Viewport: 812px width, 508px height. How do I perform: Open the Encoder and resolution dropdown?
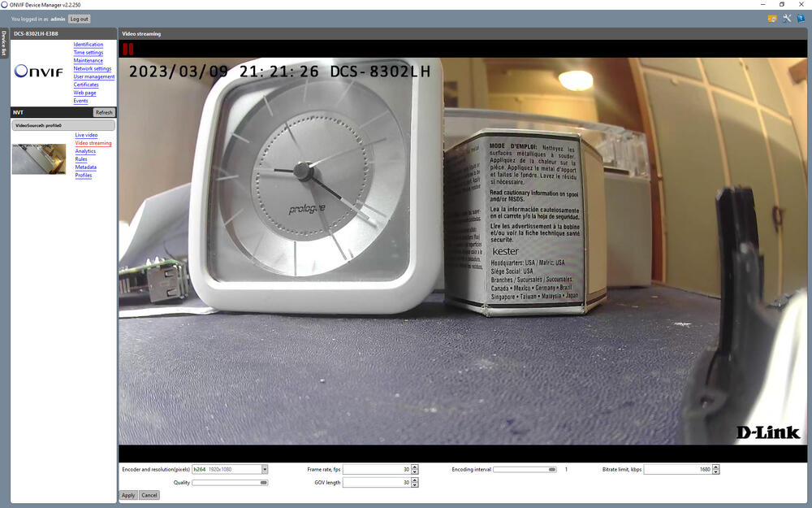point(265,469)
